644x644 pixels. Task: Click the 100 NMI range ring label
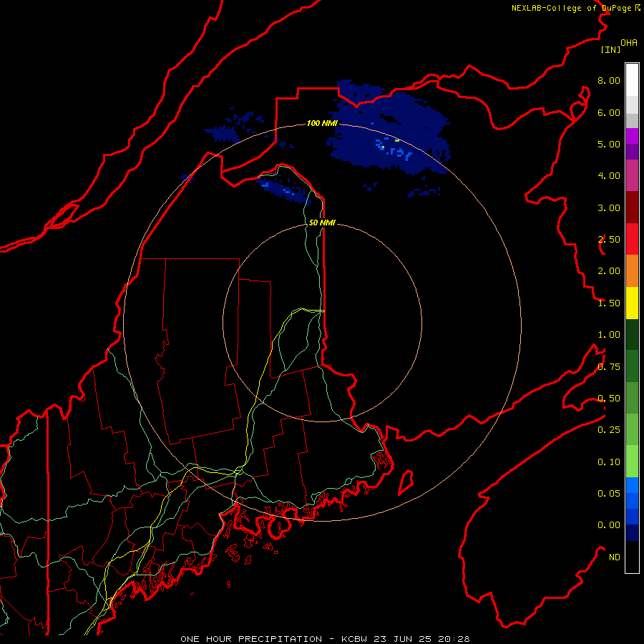click(322, 123)
